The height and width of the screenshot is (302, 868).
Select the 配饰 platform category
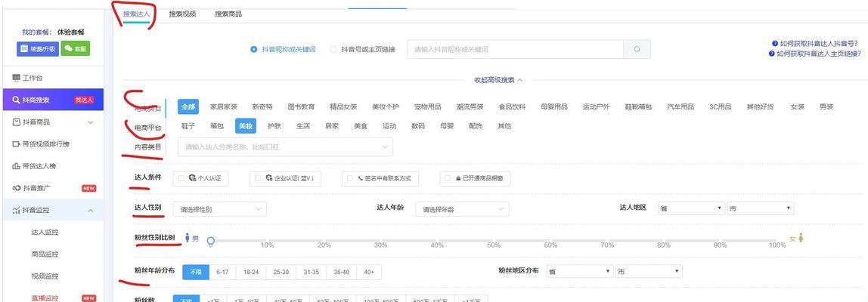[476, 126]
